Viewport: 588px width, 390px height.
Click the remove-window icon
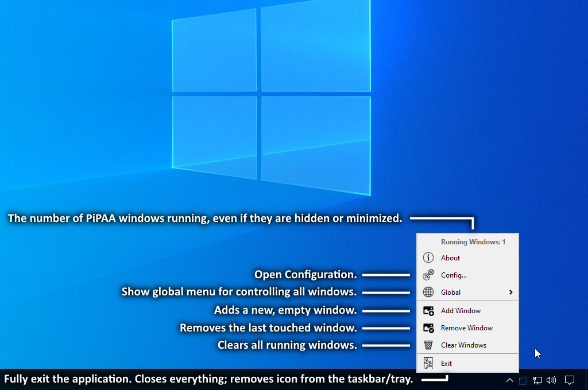point(428,328)
